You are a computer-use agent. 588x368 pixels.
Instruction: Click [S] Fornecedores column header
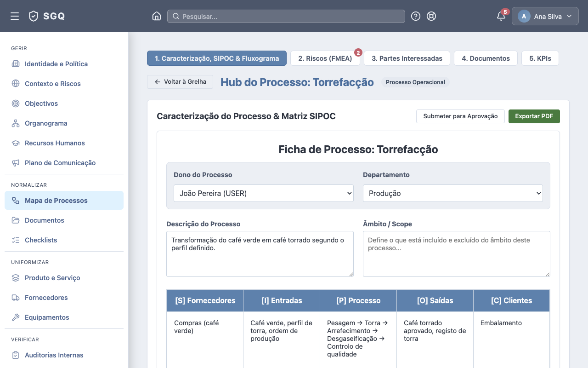pyautogui.click(x=205, y=301)
